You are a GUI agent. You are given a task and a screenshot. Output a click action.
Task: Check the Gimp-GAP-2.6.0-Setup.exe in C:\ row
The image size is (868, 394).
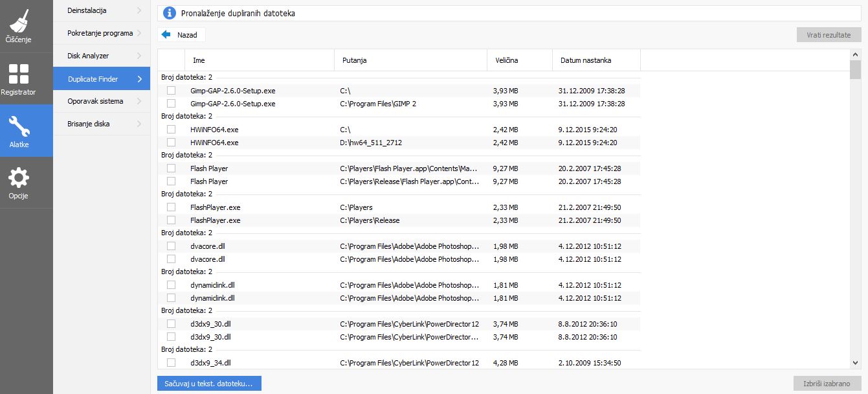click(x=172, y=91)
